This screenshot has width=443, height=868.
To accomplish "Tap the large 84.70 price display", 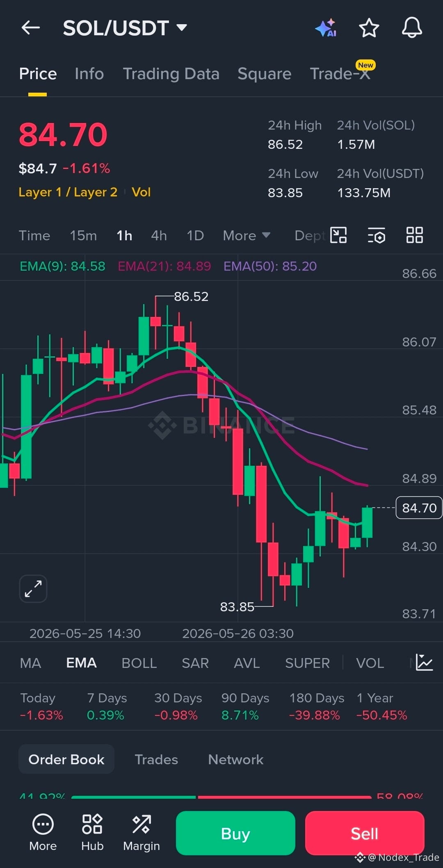I will pos(63,135).
